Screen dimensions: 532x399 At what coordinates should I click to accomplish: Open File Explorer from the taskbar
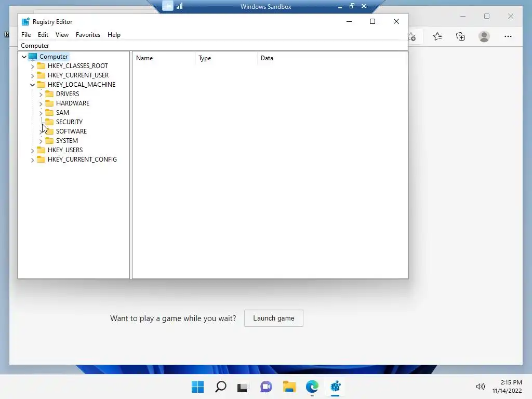(x=289, y=387)
